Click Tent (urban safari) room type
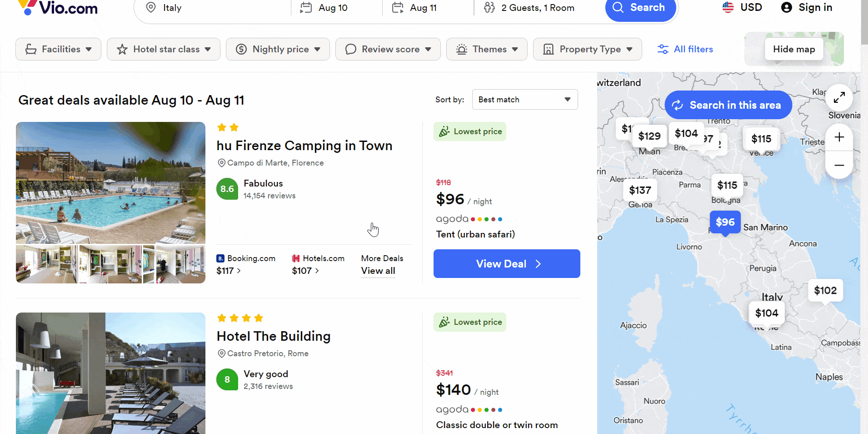868x434 pixels. click(x=475, y=234)
